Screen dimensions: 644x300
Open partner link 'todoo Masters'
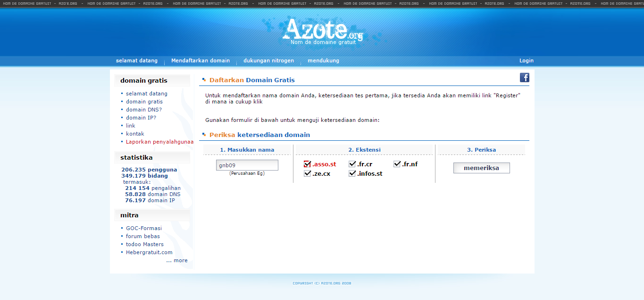145,244
